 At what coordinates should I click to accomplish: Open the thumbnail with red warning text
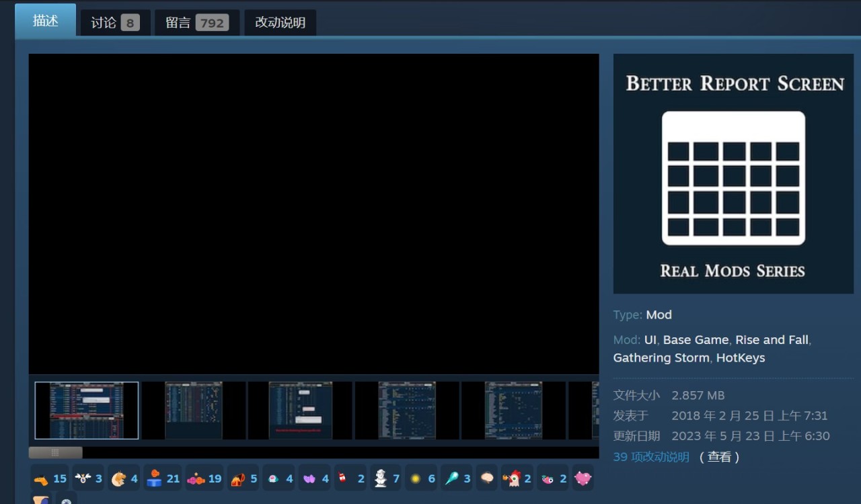click(x=300, y=411)
